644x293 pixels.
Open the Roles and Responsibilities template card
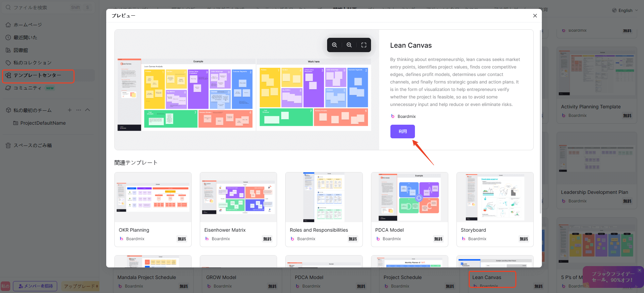[x=324, y=209]
